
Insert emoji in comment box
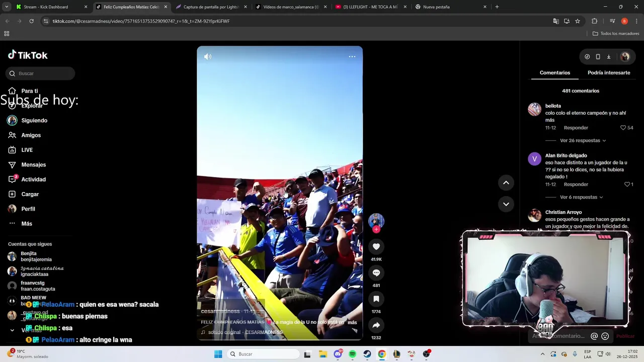coord(605,336)
